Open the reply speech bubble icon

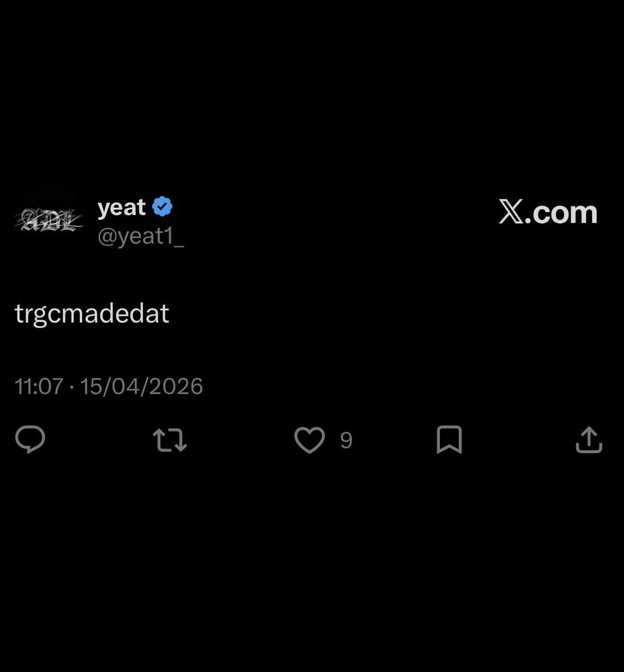[x=30, y=440]
